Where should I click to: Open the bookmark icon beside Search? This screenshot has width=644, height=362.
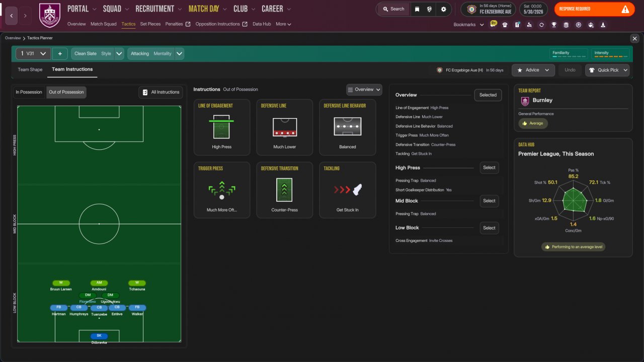(417, 9)
